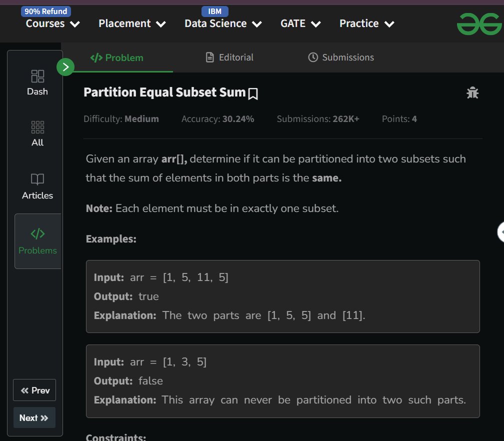The height and width of the screenshot is (441, 504).
Task: Click the green sidebar toggle arrow
Action: point(65,67)
